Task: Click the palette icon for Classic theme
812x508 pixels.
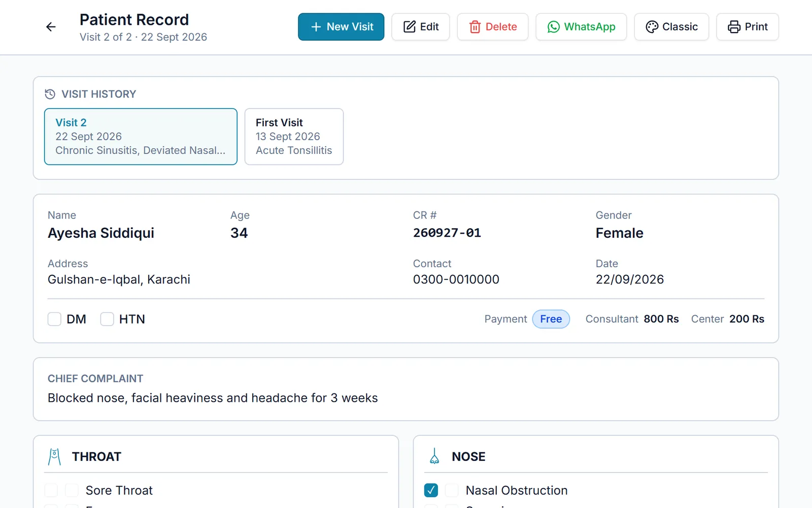Action: click(652, 27)
